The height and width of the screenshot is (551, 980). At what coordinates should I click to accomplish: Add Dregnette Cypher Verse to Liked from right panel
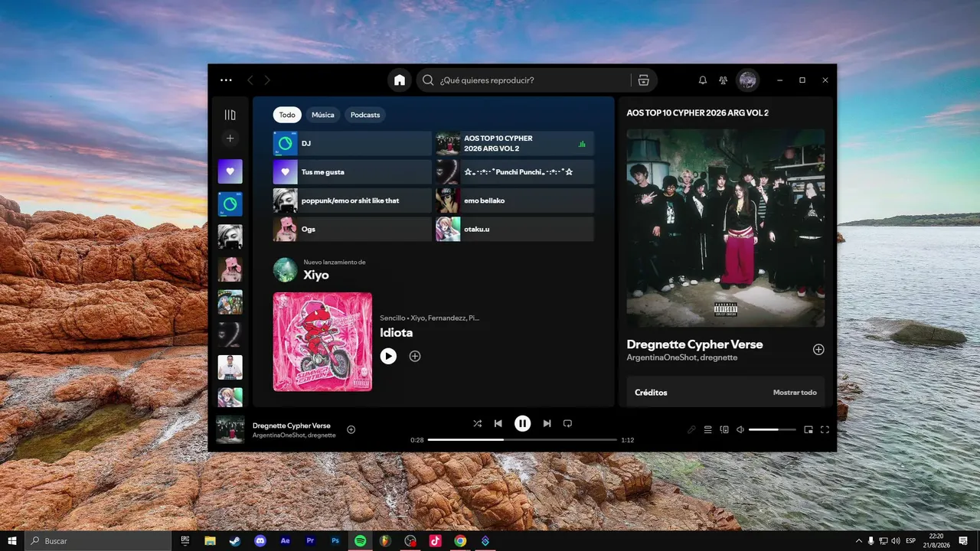(x=818, y=350)
